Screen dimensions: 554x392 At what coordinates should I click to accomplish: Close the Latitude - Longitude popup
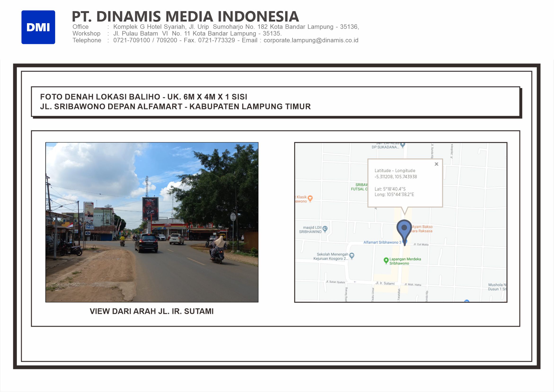click(436, 164)
